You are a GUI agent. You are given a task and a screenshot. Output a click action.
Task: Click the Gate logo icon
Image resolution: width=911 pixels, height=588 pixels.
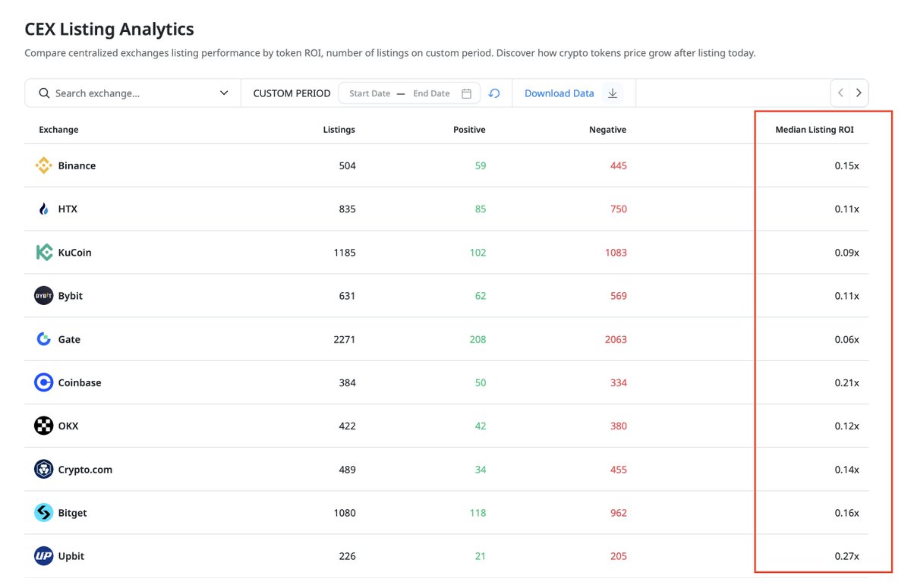click(x=44, y=339)
